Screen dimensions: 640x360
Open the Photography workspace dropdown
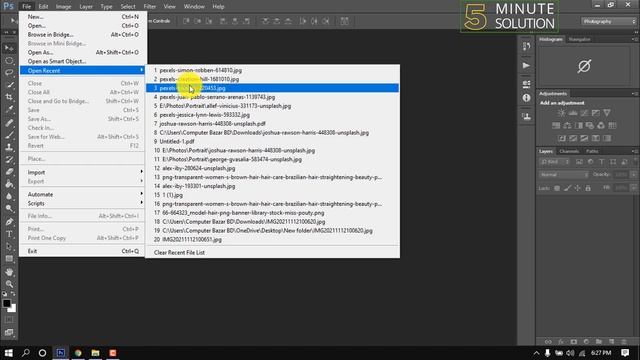click(x=608, y=21)
